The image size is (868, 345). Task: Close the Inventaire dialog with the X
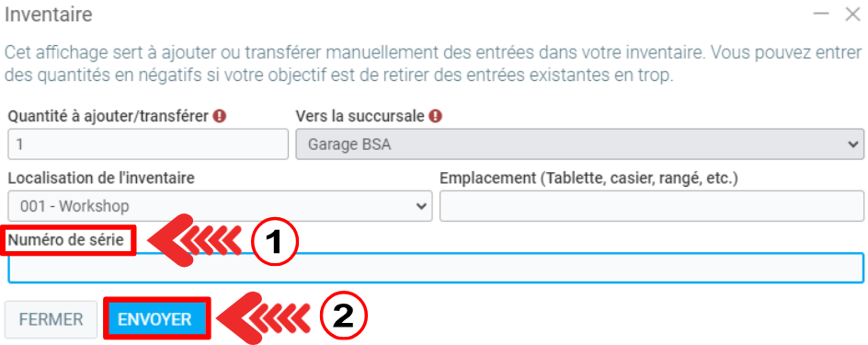pyautogui.click(x=852, y=15)
